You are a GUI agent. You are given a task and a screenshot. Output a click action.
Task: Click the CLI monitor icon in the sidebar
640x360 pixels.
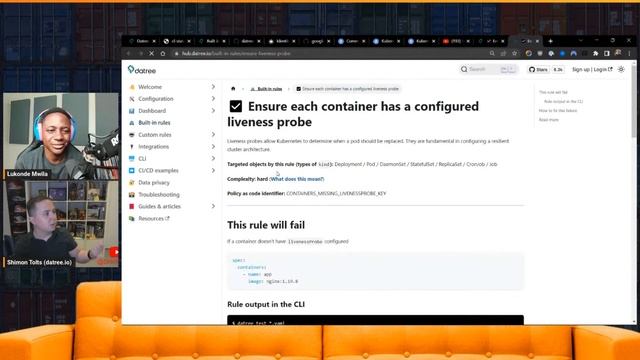point(132,158)
